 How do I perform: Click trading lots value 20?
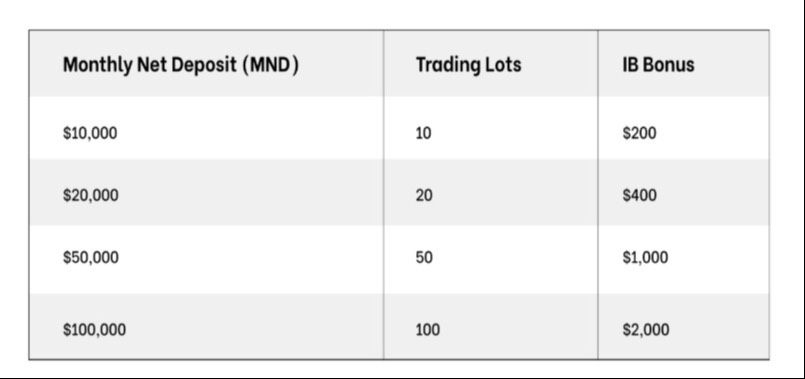tap(424, 196)
